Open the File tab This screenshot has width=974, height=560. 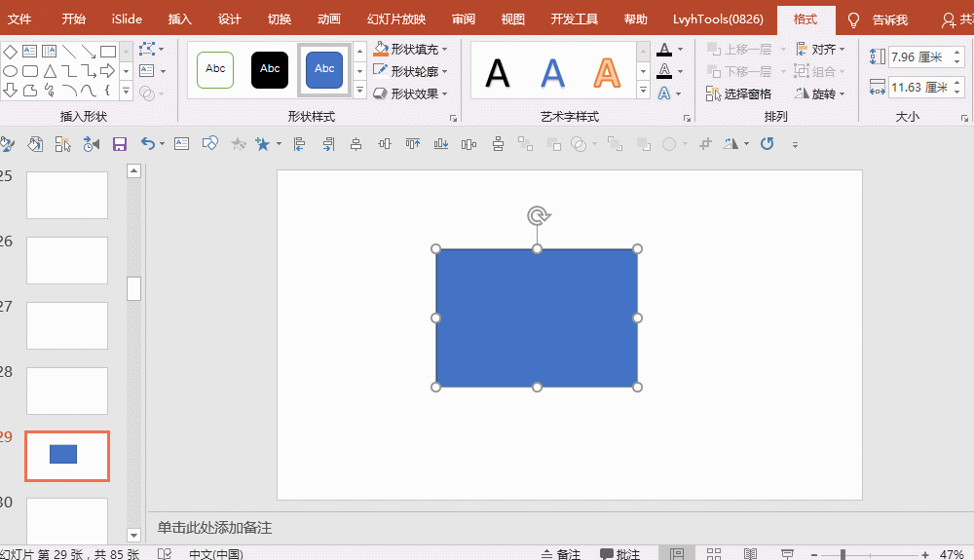(19, 19)
